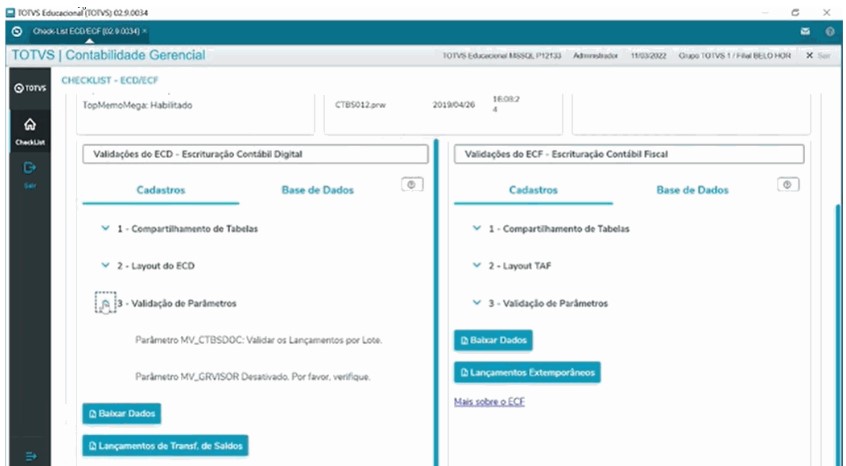Click Baixar Dados button in ECF panel
846x466 pixels.
pos(493,340)
